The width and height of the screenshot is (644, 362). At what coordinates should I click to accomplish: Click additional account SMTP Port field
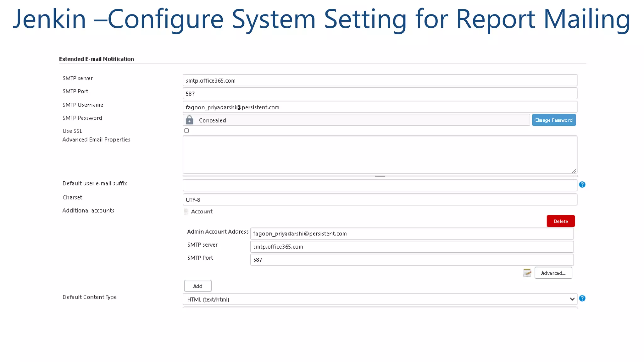click(x=412, y=260)
